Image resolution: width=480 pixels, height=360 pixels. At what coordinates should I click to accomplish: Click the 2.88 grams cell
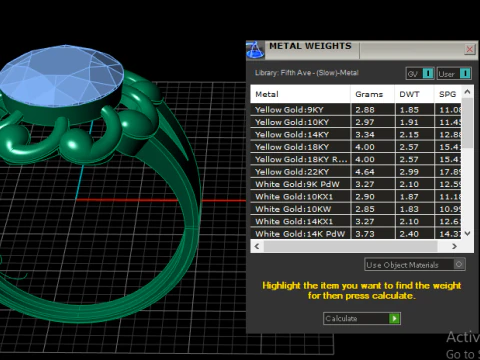372,110
